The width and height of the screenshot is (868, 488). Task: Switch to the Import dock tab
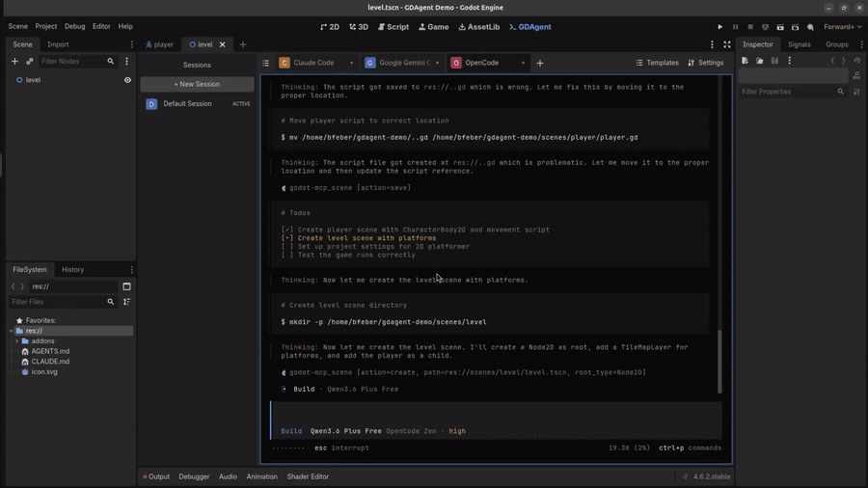point(58,44)
